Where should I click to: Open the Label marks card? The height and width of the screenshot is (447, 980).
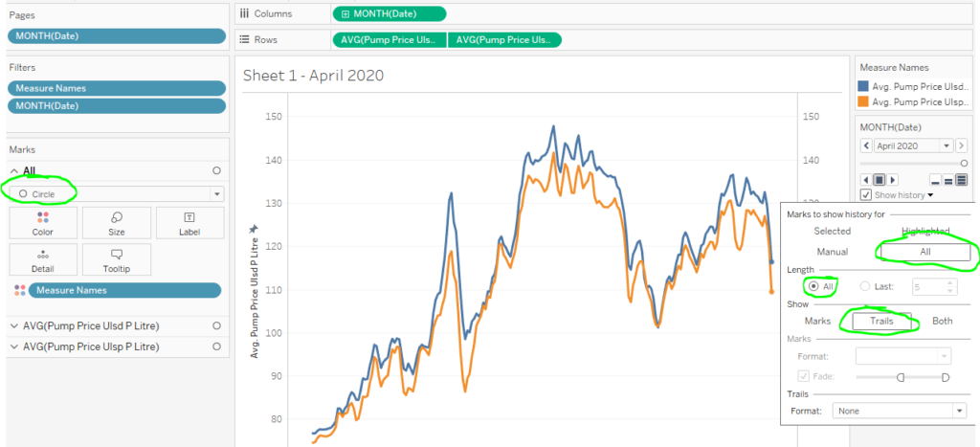pyautogui.click(x=189, y=223)
